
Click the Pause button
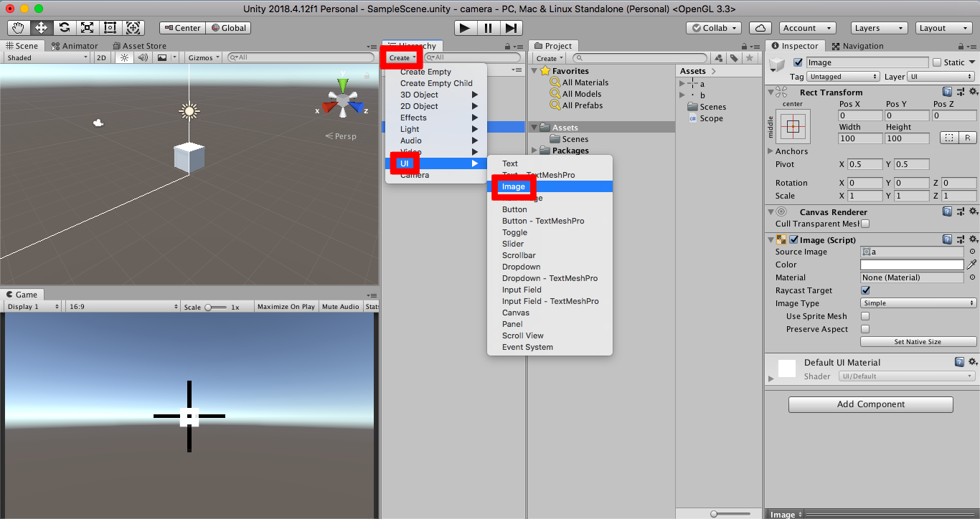pyautogui.click(x=488, y=28)
